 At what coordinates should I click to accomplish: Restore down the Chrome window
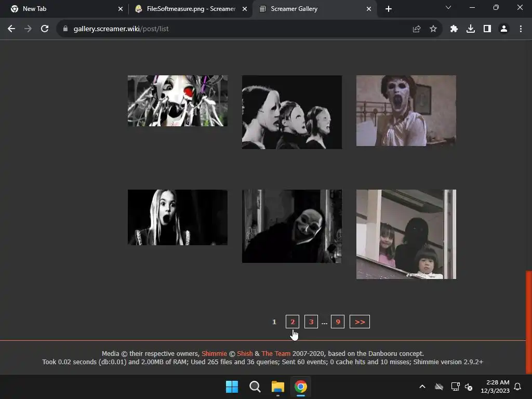pos(496,7)
